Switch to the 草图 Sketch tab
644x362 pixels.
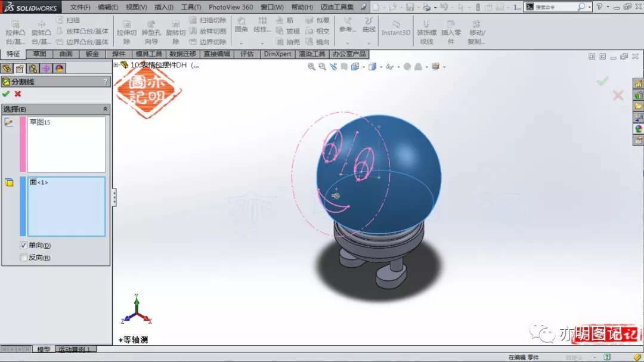click(x=39, y=54)
